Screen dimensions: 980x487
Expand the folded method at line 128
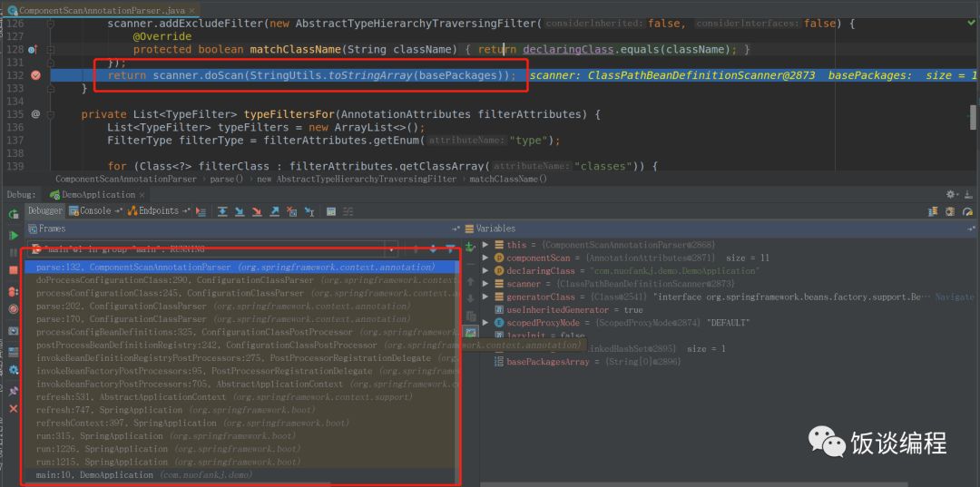pos(51,49)
